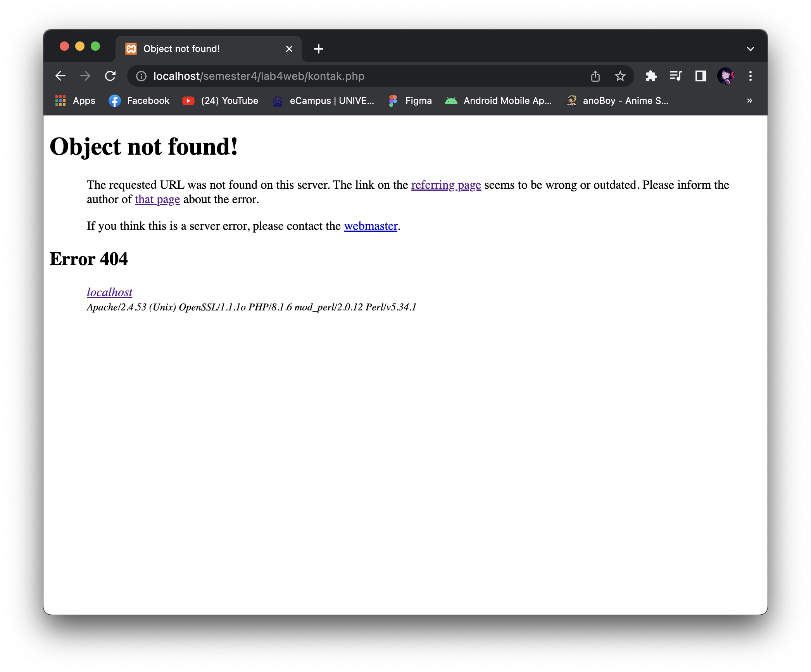Open the Chrome side panel icon
The width and height of the screenshot is (811, 672).
click(x=700, y=76)
